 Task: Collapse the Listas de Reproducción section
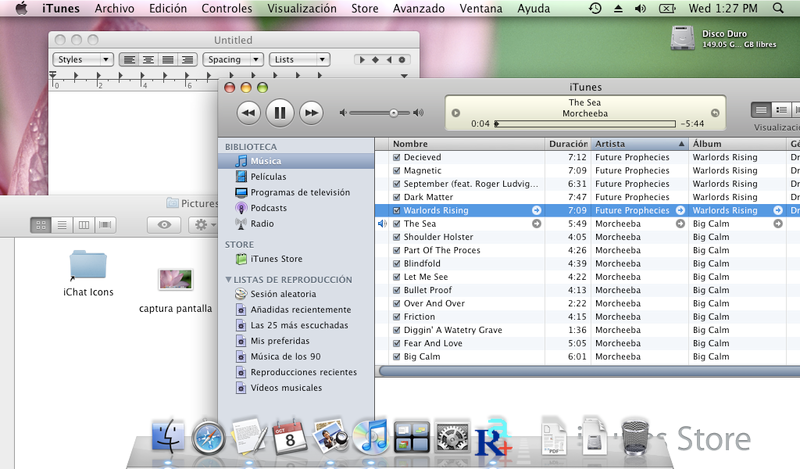click(230, 280)
